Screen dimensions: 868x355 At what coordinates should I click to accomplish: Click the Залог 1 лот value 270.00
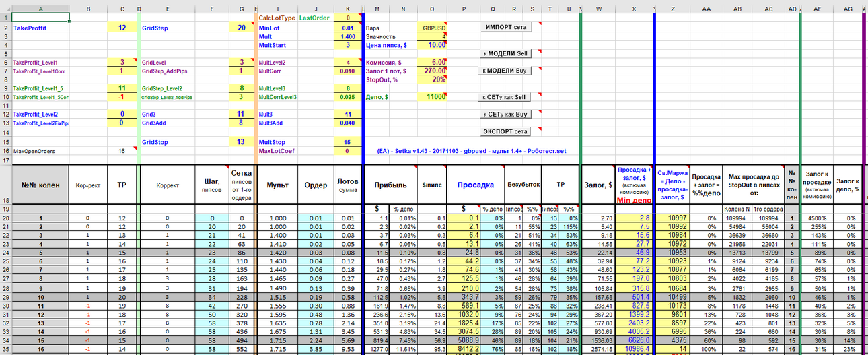431,70
